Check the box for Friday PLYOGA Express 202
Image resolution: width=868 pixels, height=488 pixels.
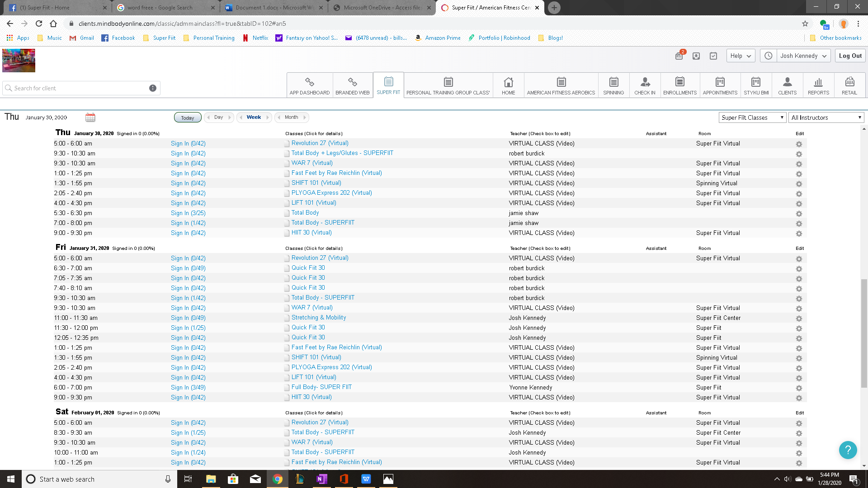click(x=287, y=368)
